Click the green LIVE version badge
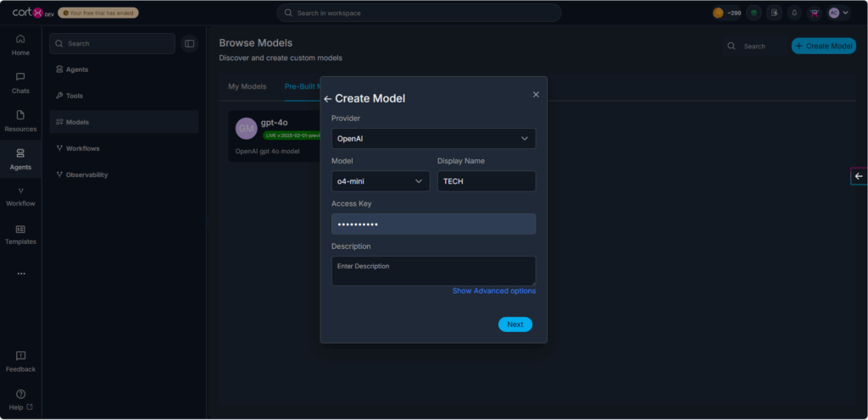868x420 pixels. (x=292, y=135)
